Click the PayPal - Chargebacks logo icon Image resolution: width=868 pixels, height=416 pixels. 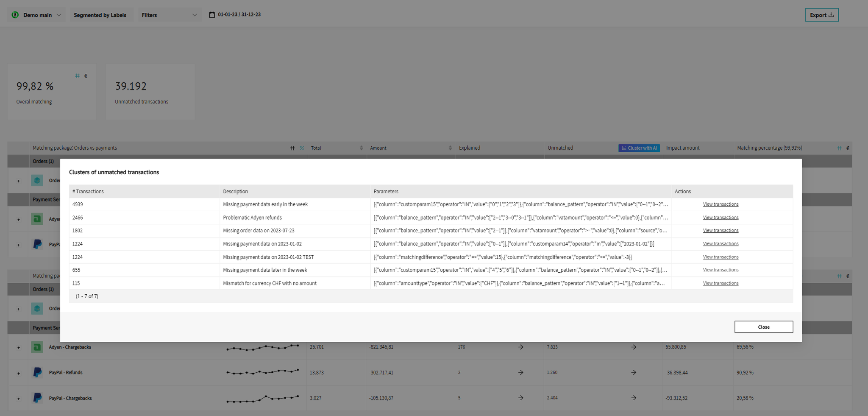click(37, 398)
